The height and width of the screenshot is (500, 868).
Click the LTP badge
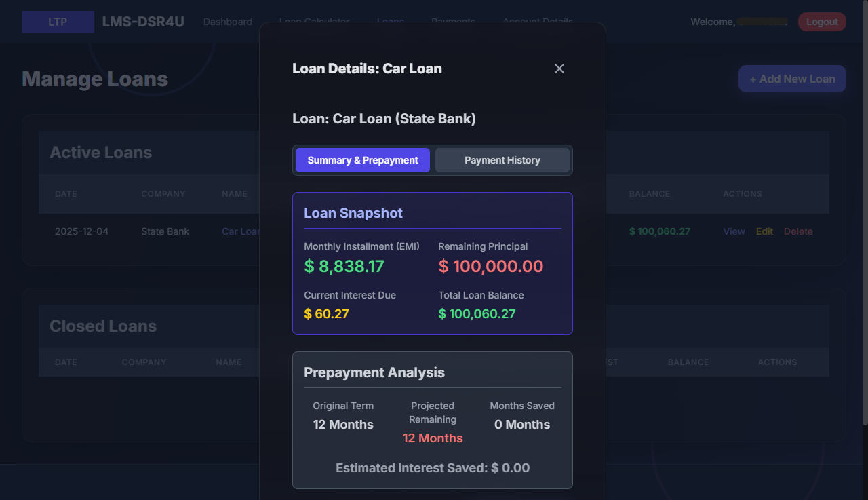tap(58, 21)
